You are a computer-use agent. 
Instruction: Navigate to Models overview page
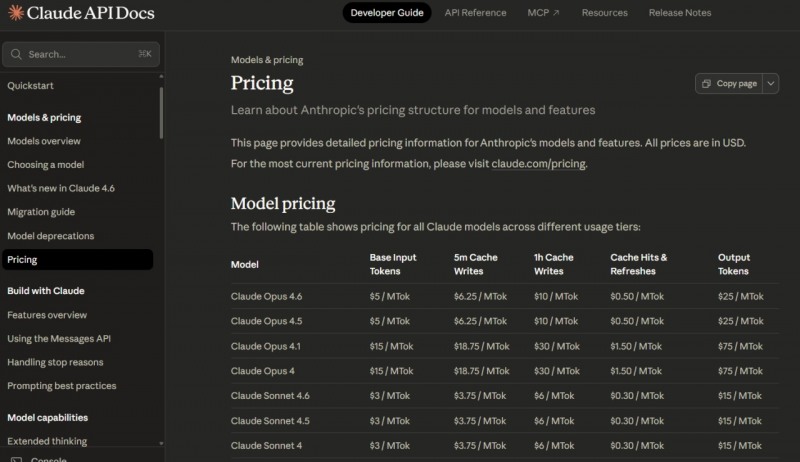(44, 141)
